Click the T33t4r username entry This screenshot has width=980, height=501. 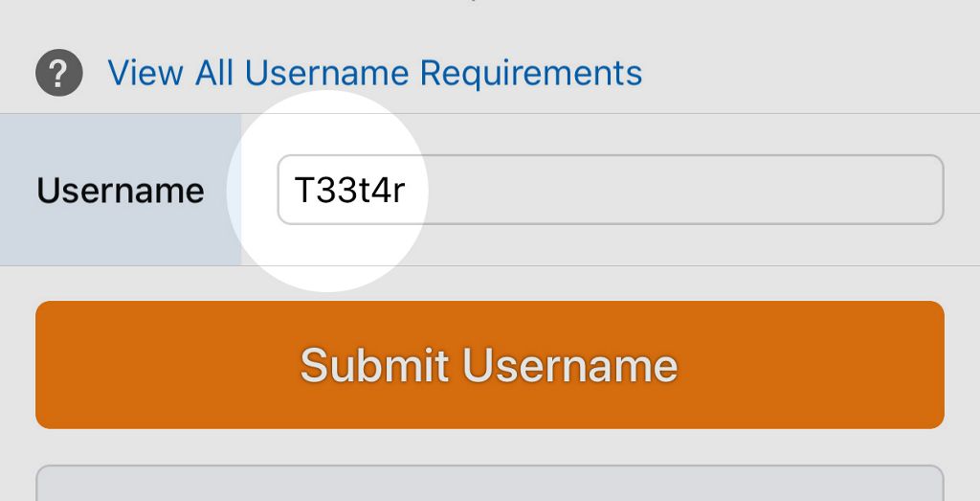click(349, 191)
